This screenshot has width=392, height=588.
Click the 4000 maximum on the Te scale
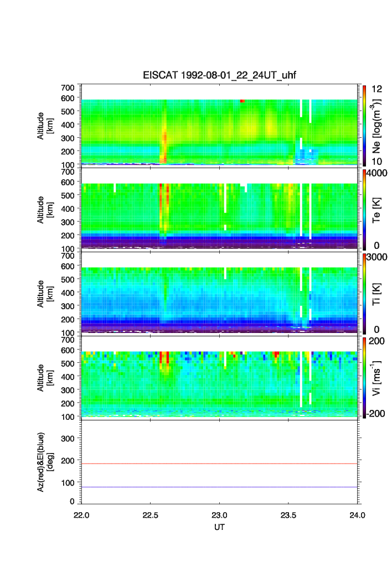click(376, 173)
